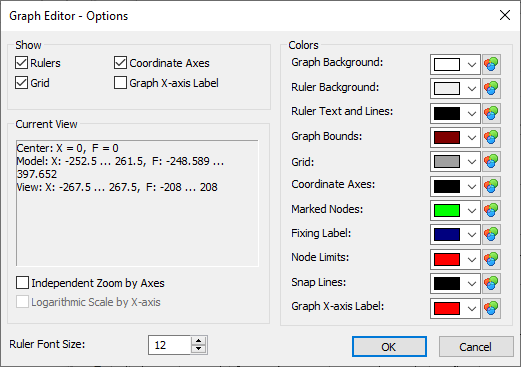Expand Graph Bounds color dropdown
Image resolution: width=521 pixels, height=367 pixels.
(472, 138)
